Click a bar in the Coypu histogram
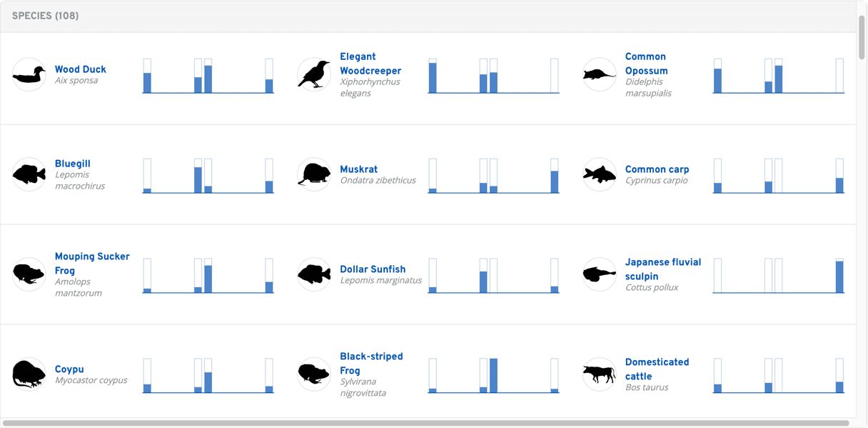Image resolution: width=868 pixels, height=428 pixels. pyautogui.click(x=207, y=382)
